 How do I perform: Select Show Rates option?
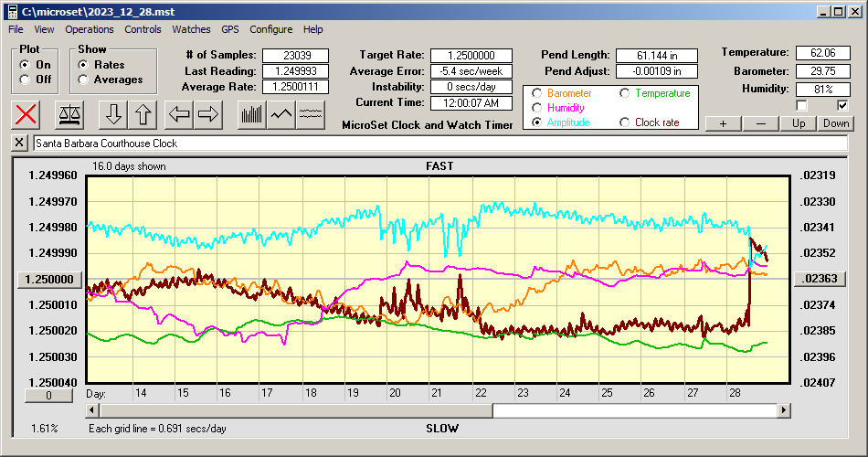click(x=83, y=65)
